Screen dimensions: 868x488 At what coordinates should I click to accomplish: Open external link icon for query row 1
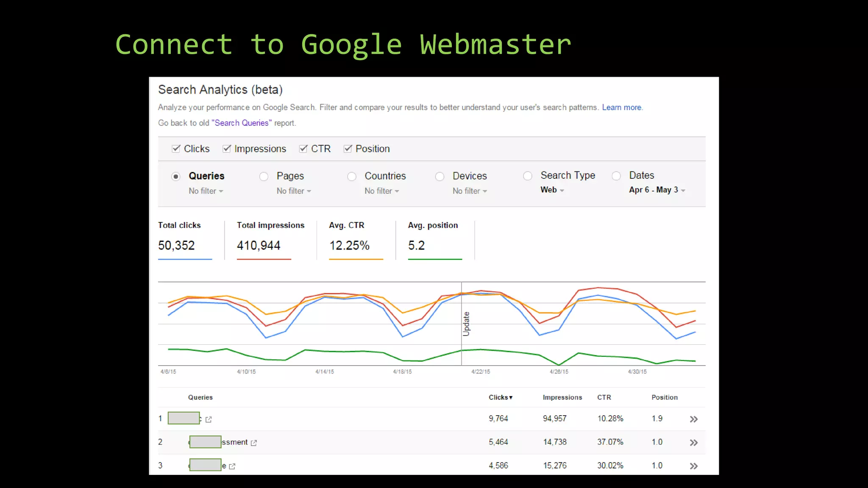click(209, 419)
